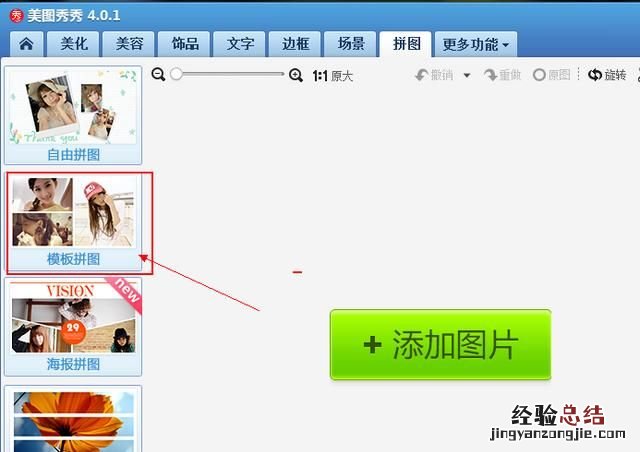The height and width of the screenshot is (452, 640).
Task: Expand the 更多功能 dropdown menu
Action: pos(476,44)
